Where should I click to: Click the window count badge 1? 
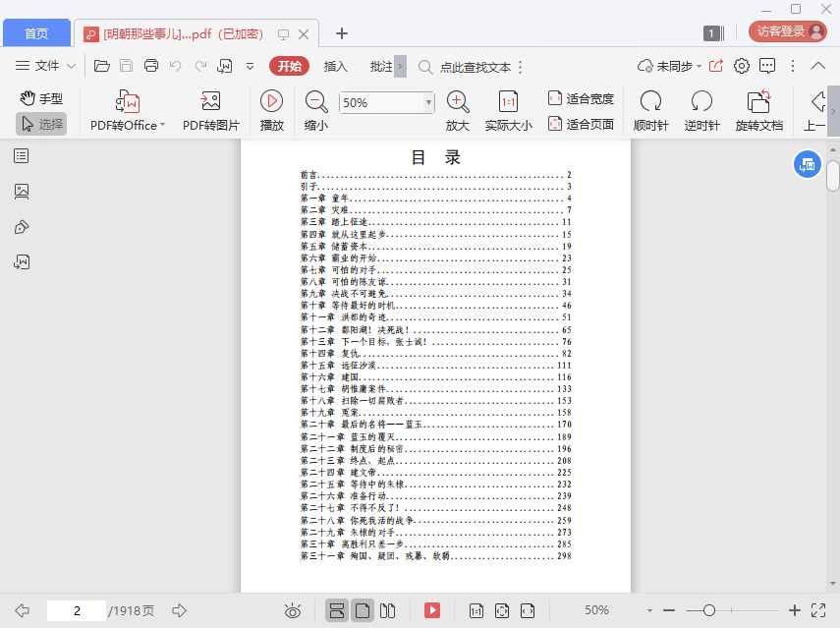713,33
